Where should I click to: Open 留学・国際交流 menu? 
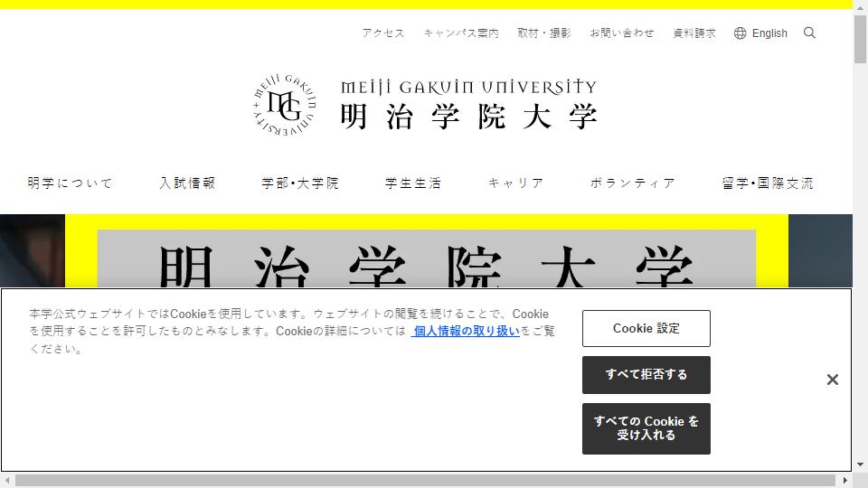768,183
